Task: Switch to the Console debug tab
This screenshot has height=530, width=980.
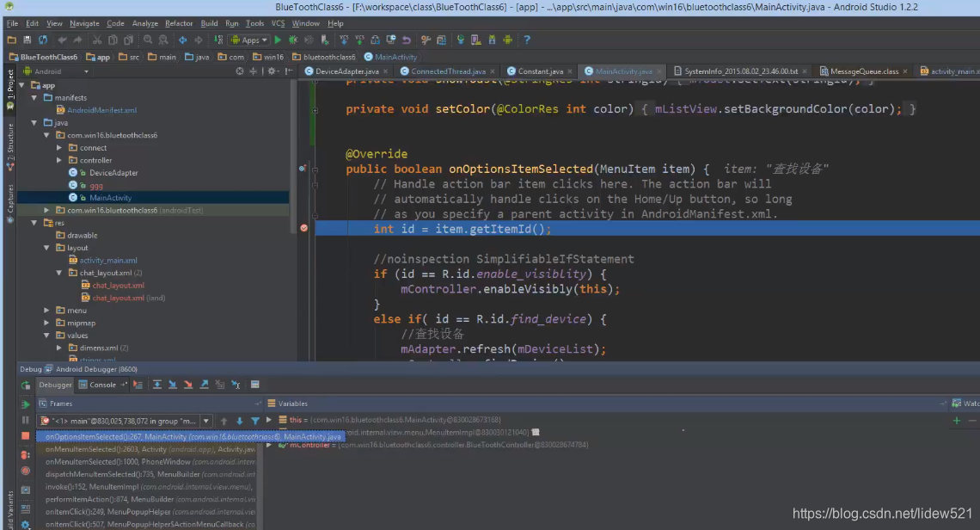Action: [102, 385]
